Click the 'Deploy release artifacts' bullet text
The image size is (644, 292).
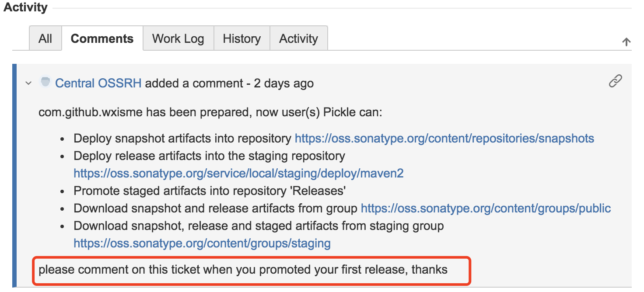209,156
